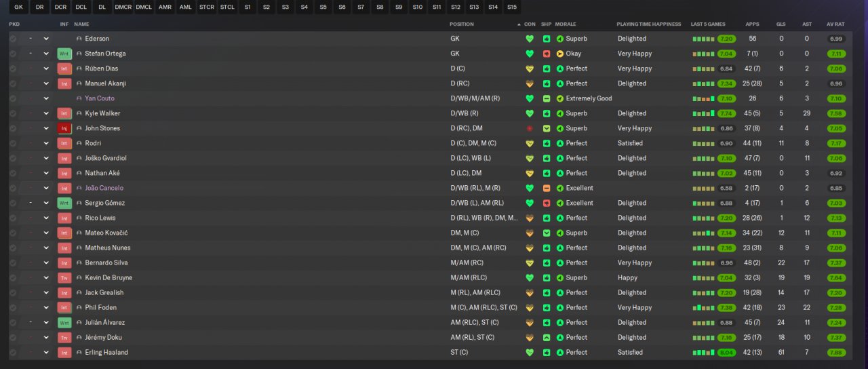Click the person icon beside Kyle Walker
868x369 pixels.
(x=79, y=113)
